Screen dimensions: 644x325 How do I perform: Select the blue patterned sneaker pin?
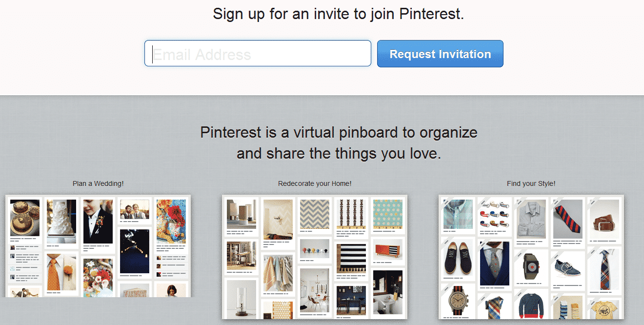pos(568,268)
